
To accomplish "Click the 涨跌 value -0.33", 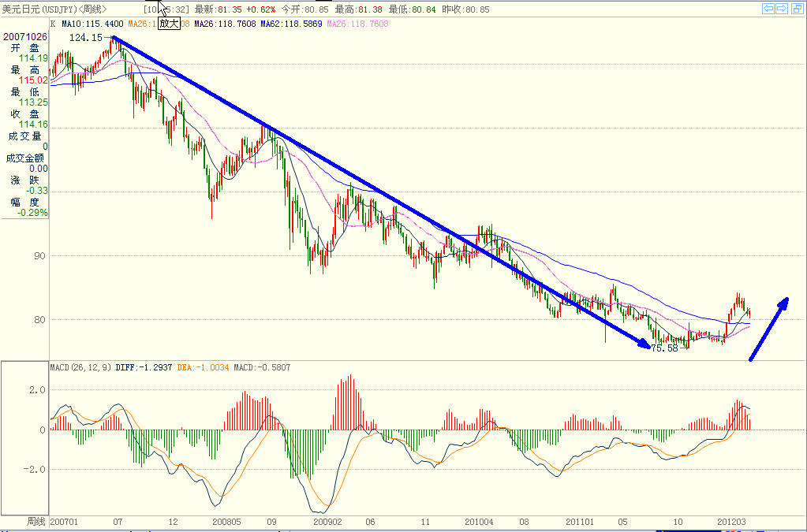I will click(x=36, y=191).
